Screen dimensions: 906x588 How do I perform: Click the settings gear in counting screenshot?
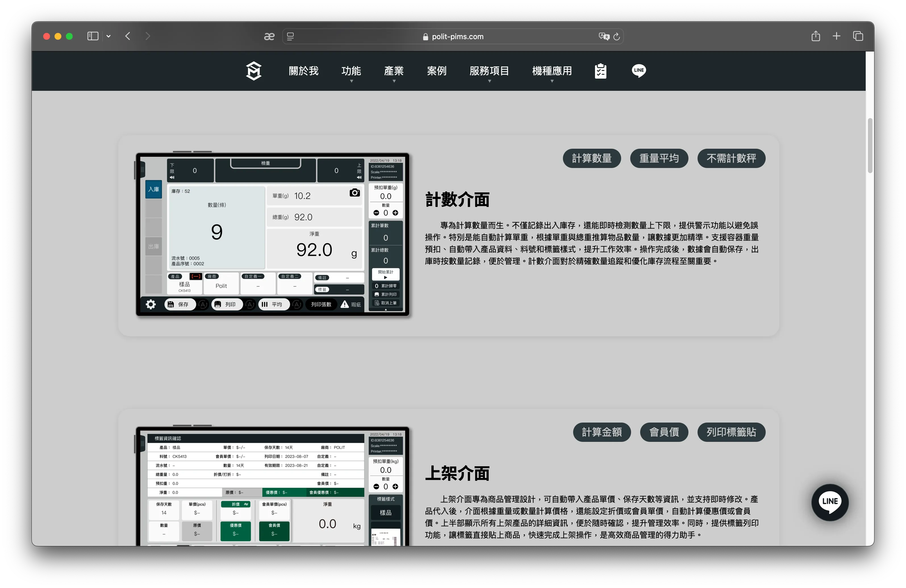pyautogui.click(x=151, y=304)
